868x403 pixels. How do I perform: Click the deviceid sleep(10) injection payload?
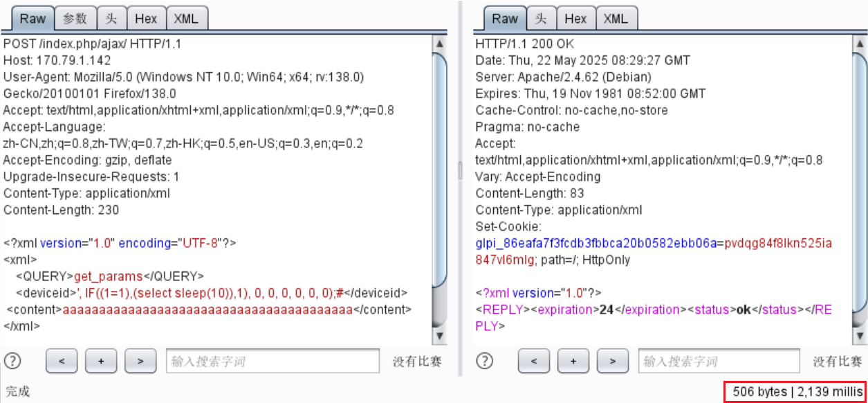tap(210, 293)
